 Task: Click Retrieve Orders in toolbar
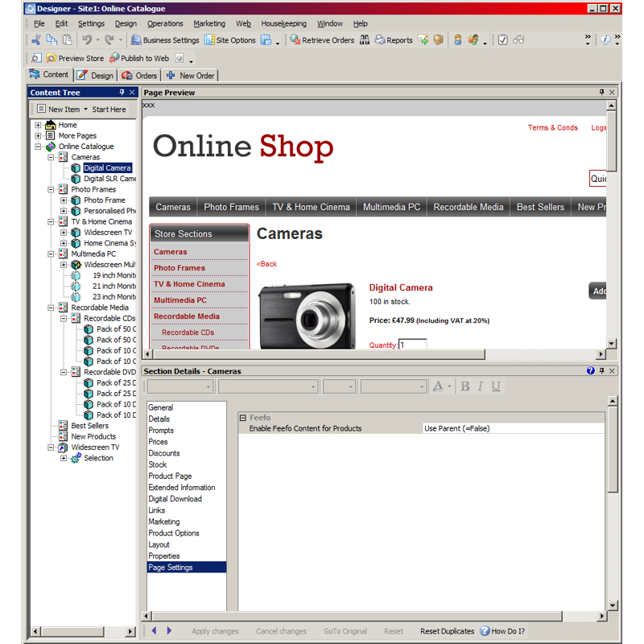coord(322,39)
